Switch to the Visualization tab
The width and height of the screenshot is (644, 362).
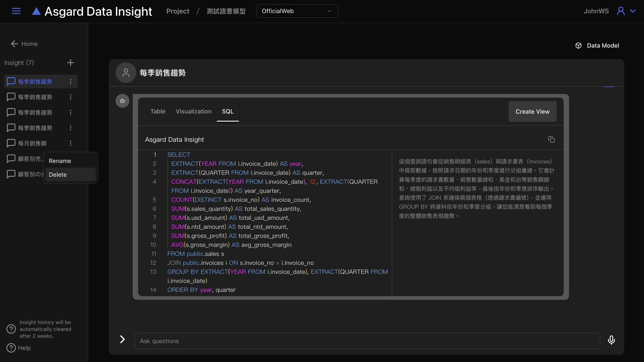194,111
